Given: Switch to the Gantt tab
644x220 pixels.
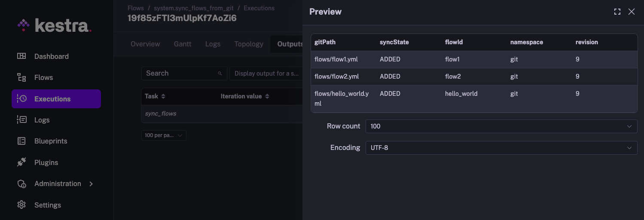Looking at the screenshot, I should tap(183, 44).
